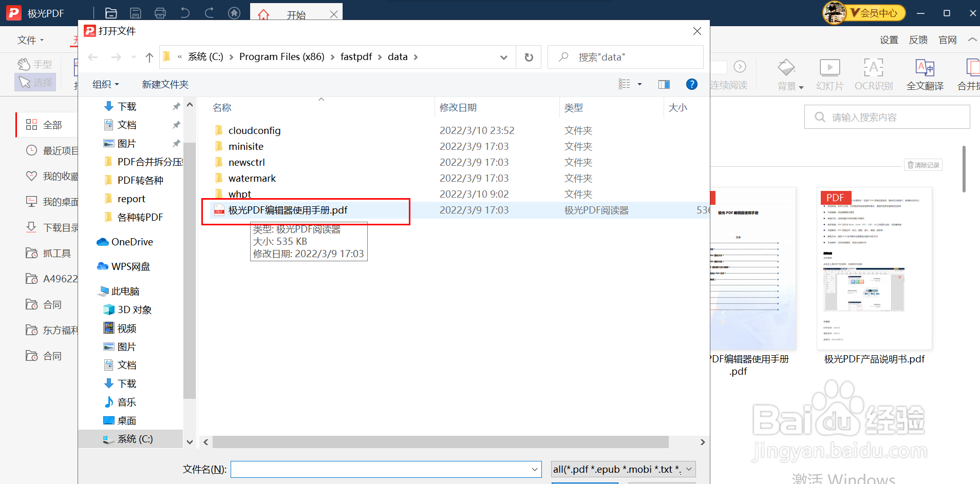The width and height of the screenshot is (980, 484).
Task: Select 系统 (C:) drive in navigation pane
Action: tap(135, 439)
